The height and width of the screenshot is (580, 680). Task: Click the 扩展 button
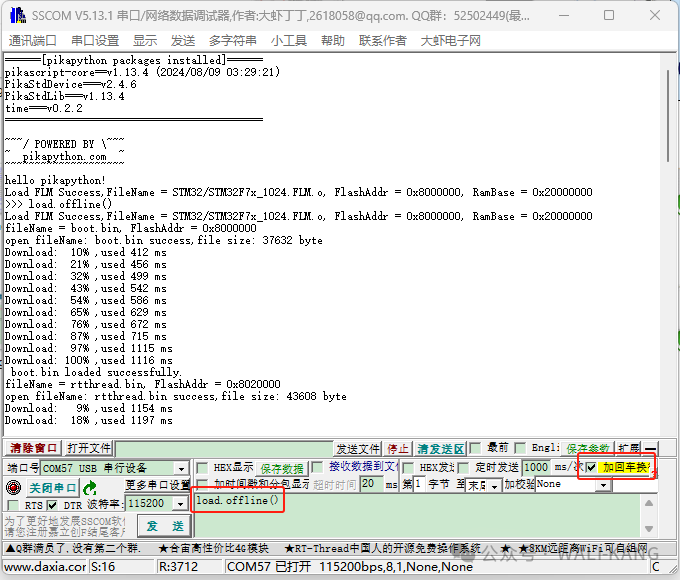point(628,449)
